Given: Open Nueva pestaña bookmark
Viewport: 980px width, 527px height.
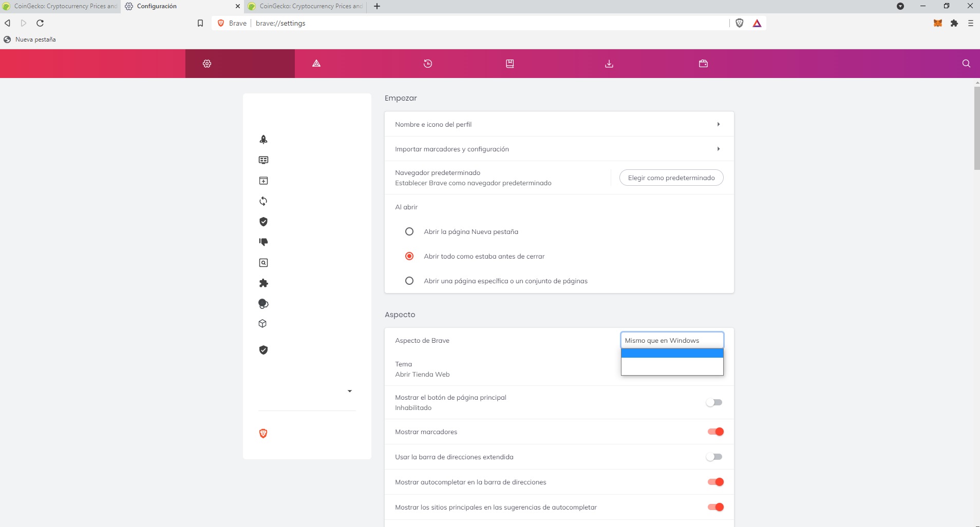Looking at the screenshot, I should 30,40.
